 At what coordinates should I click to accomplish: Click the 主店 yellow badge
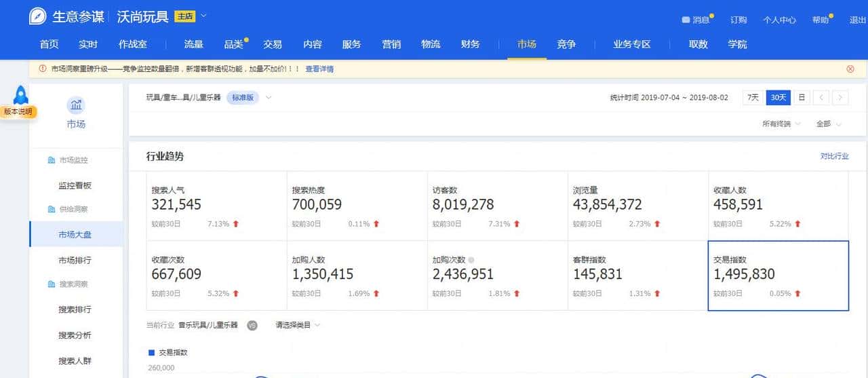[x=185, y=16]
